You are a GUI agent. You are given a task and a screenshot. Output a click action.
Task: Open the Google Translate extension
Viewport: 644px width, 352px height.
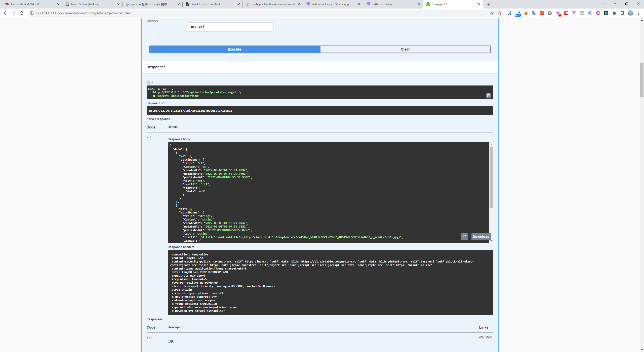534,13
